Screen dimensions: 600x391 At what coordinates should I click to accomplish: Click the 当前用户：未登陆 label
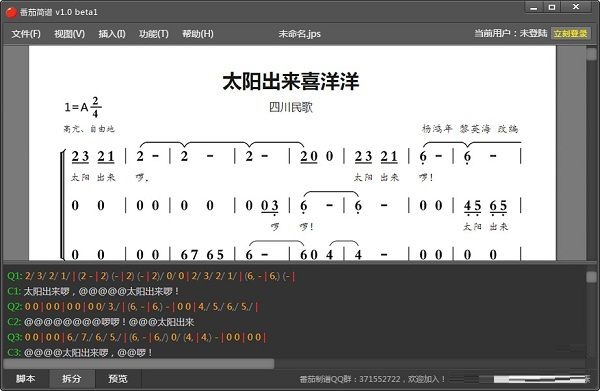click(x=510, y=33)
